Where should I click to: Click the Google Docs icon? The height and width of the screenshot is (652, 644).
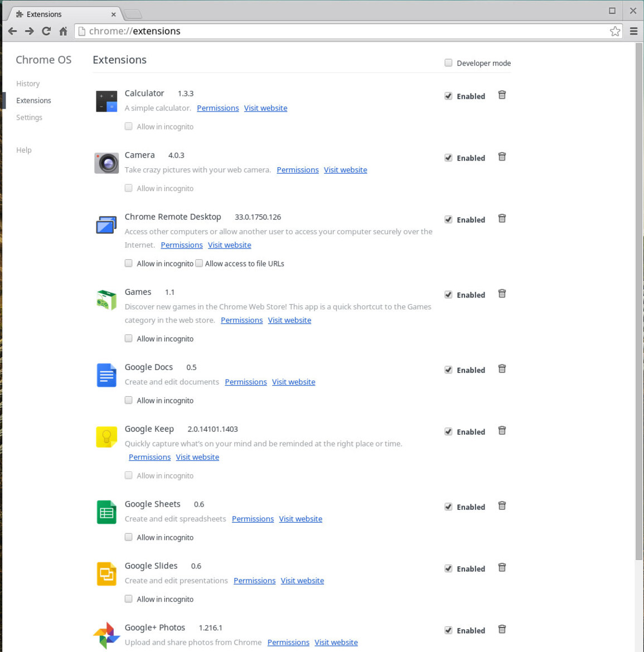click(x=106, y=375)
